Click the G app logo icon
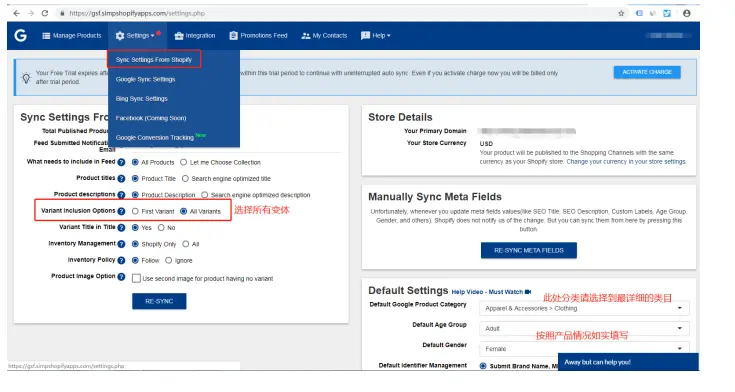The image size is (735, 392). coord(20,35)
